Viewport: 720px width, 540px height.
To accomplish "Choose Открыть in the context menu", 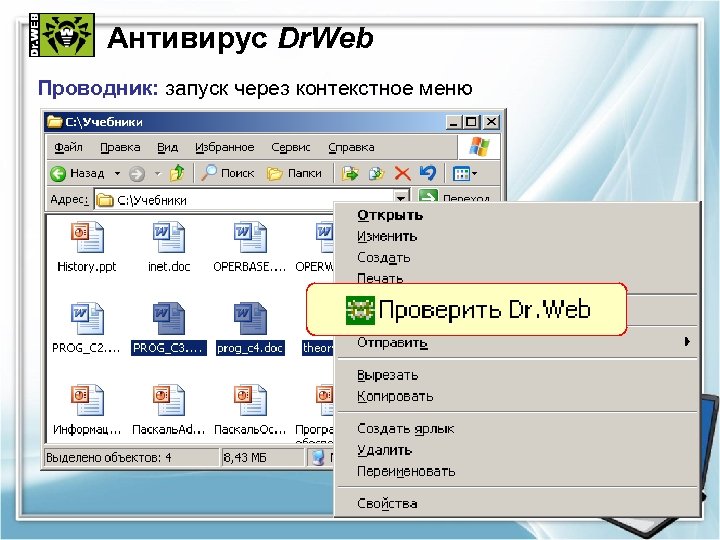I will [390, 215].
